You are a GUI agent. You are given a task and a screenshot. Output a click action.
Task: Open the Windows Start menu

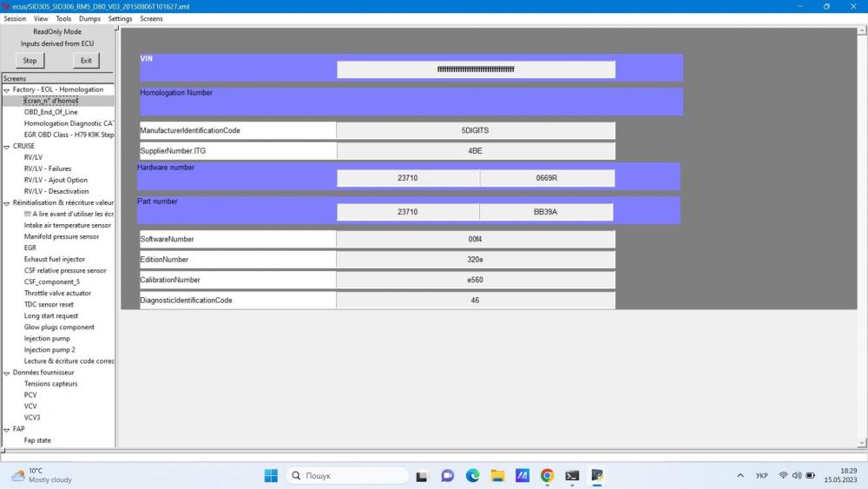click(271, 476)
